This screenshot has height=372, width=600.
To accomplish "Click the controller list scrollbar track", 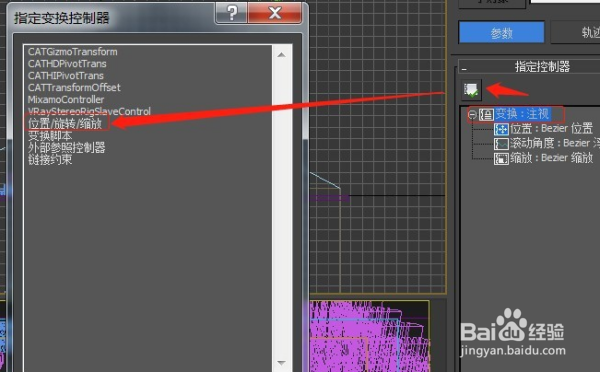I will (282, 209).
